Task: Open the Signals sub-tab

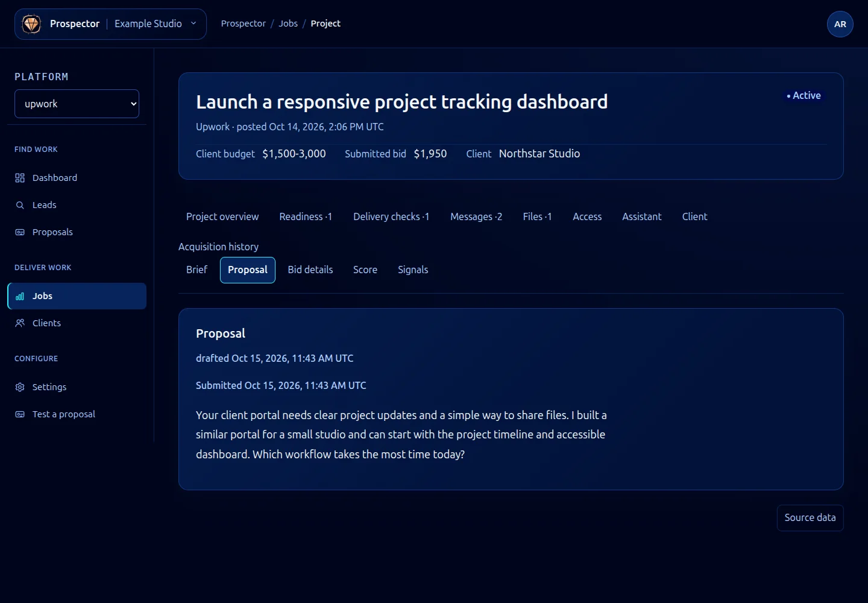Action: pos(413,270)
